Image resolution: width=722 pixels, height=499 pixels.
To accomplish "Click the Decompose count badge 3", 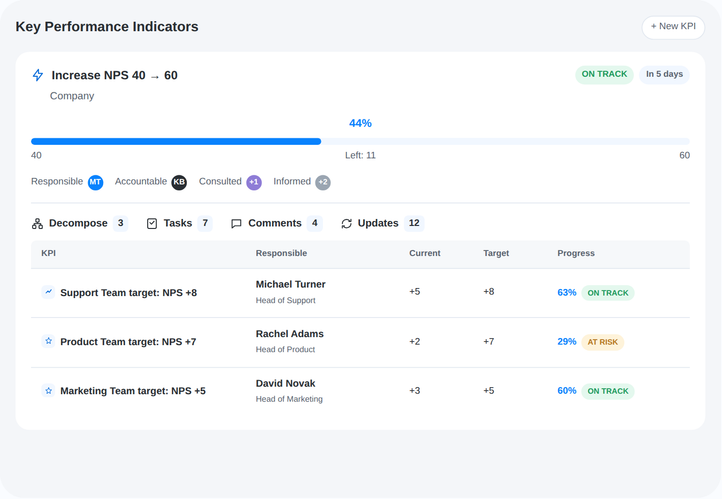I will point(121,223).
